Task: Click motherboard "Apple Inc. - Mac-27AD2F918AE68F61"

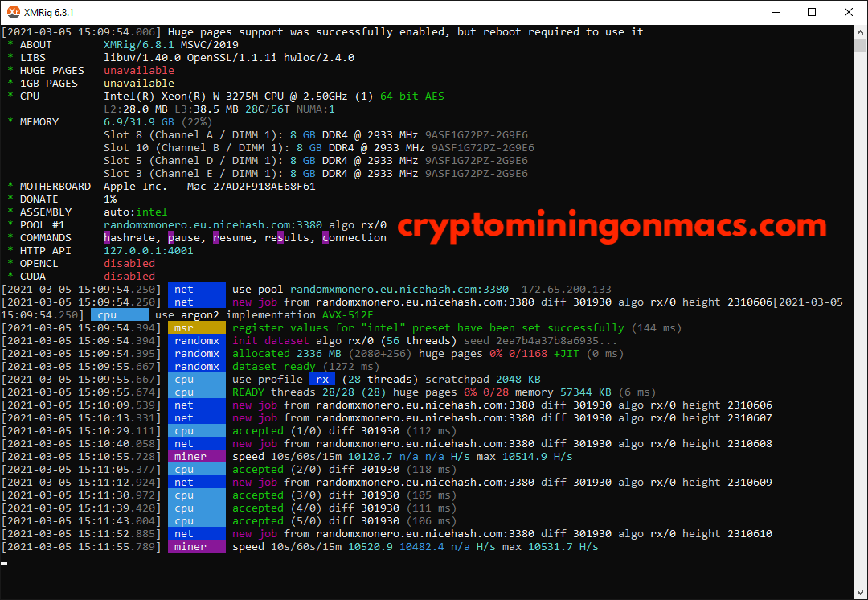Action: [x=209, y=186]
